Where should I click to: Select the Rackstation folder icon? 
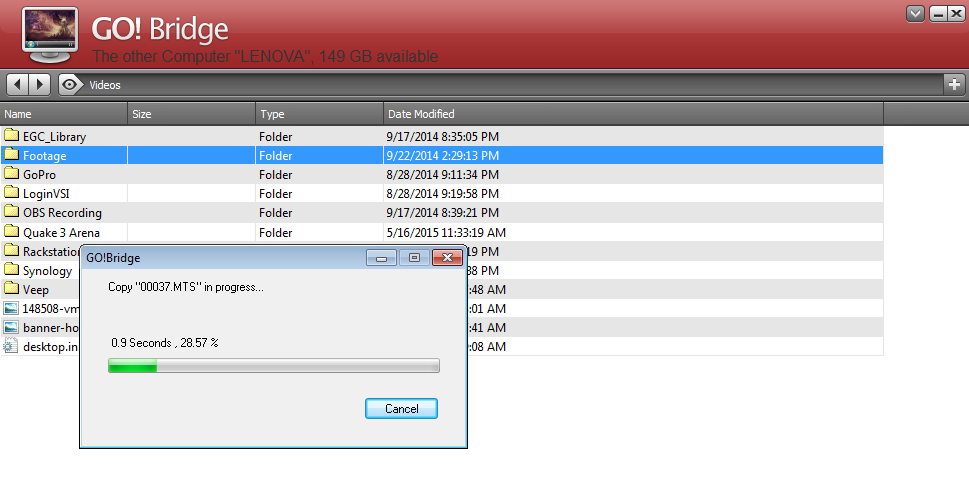click(x=11, y=250)
